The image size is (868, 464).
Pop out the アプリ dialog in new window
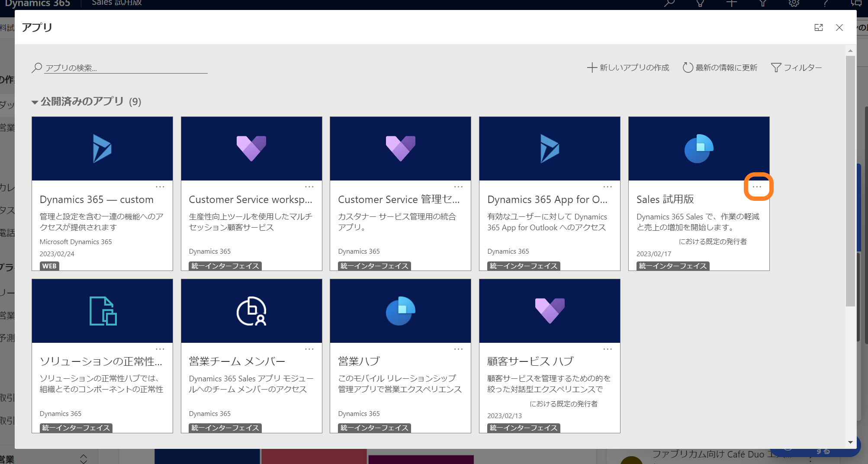819,27
